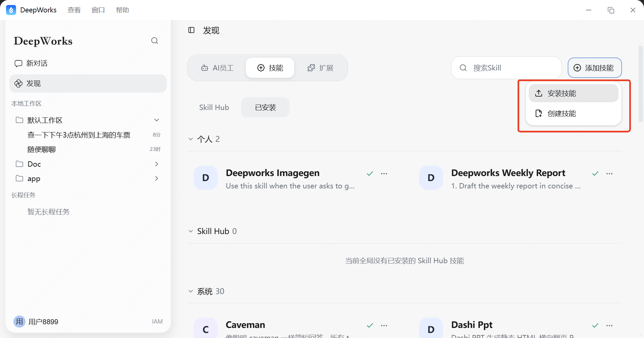This screenshot has width=644, height=338.
Task: Open the 窗口 menu
Action: [98, 10]
